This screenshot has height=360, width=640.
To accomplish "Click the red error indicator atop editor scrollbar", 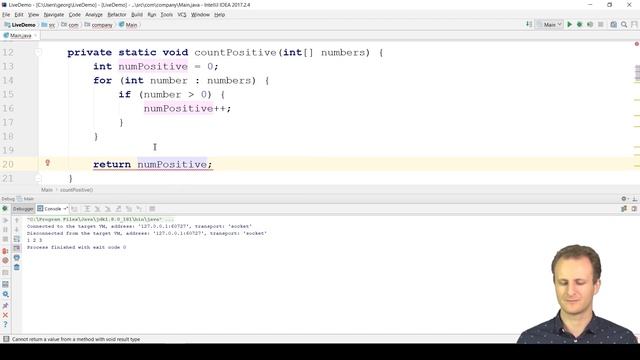I will 636,44.
